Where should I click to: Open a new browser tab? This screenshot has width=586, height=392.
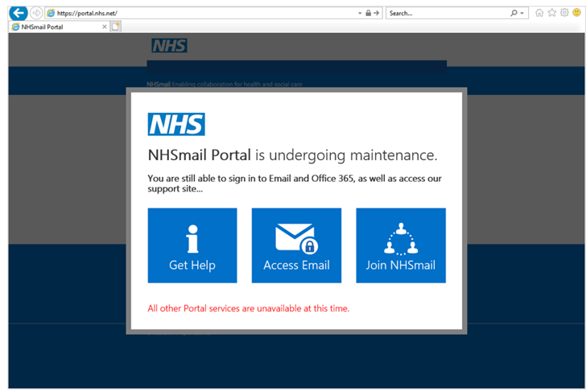(x=116, y=27)
